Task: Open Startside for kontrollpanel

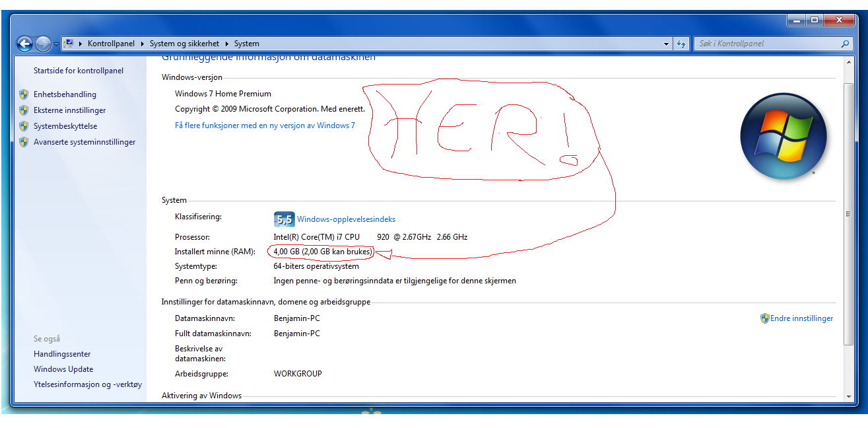Action: click(x=79, y=71)
